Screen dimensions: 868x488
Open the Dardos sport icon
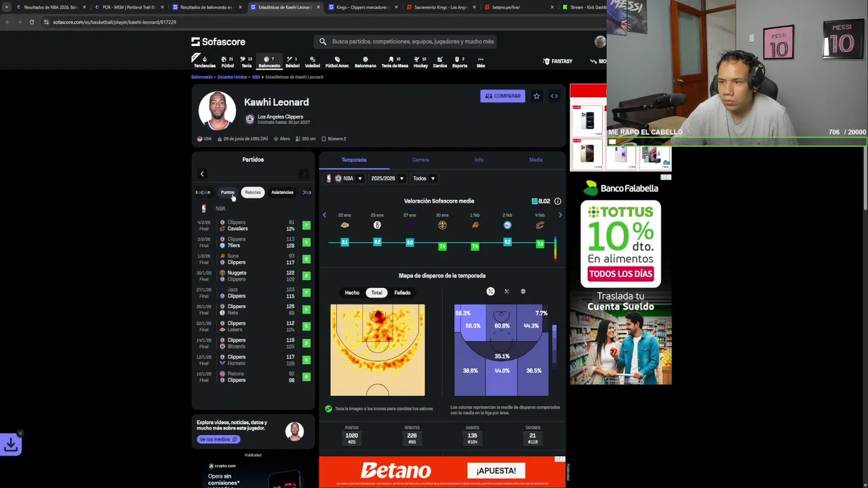tap(439, 62)
